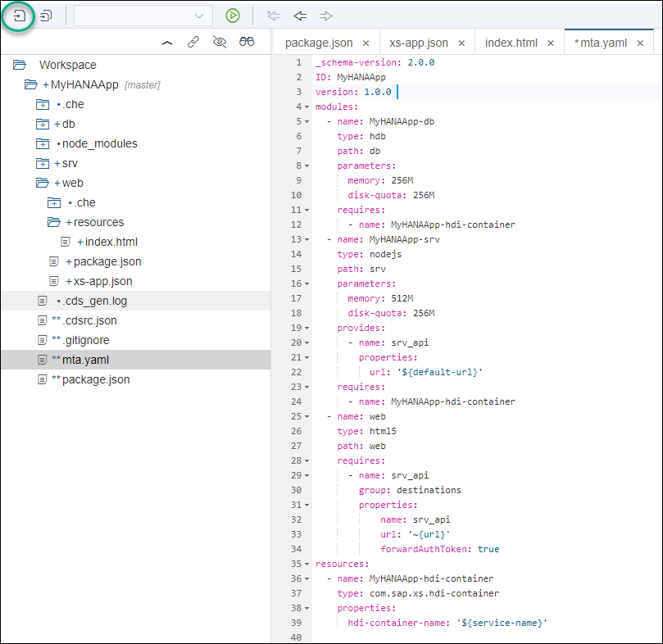Fold the resources section at line 35
Viewport: 663px width, 644px height.
[x=307, y=564]
